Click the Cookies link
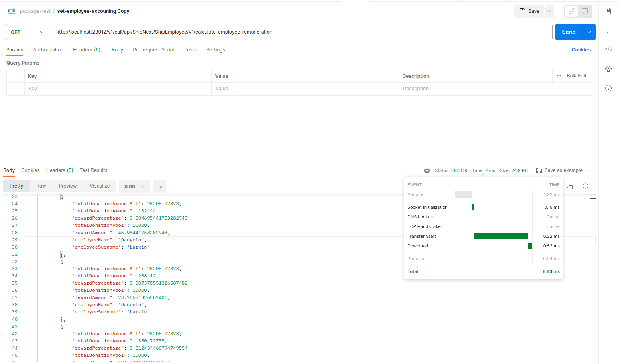 [581, 50]
